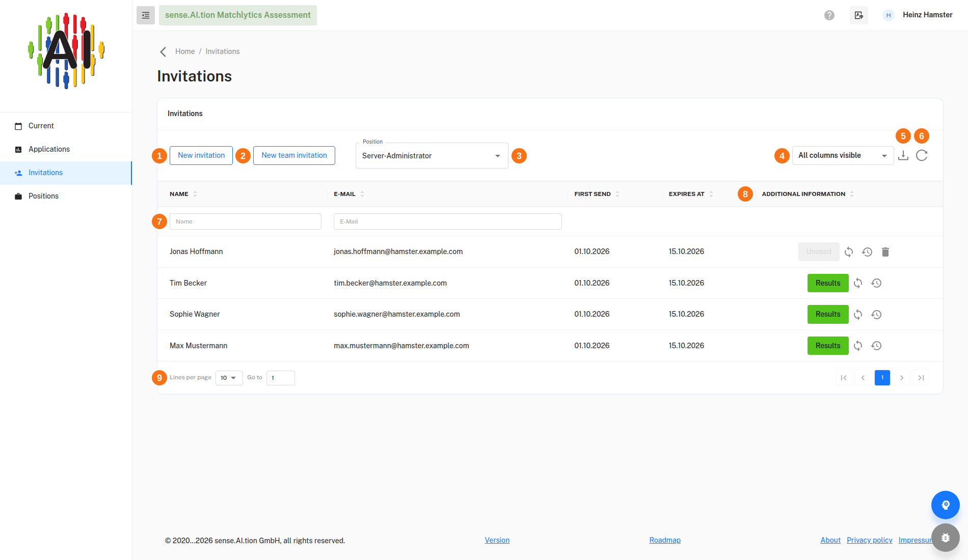
Task: Click the Name filter field
Action: coord(246,221)
